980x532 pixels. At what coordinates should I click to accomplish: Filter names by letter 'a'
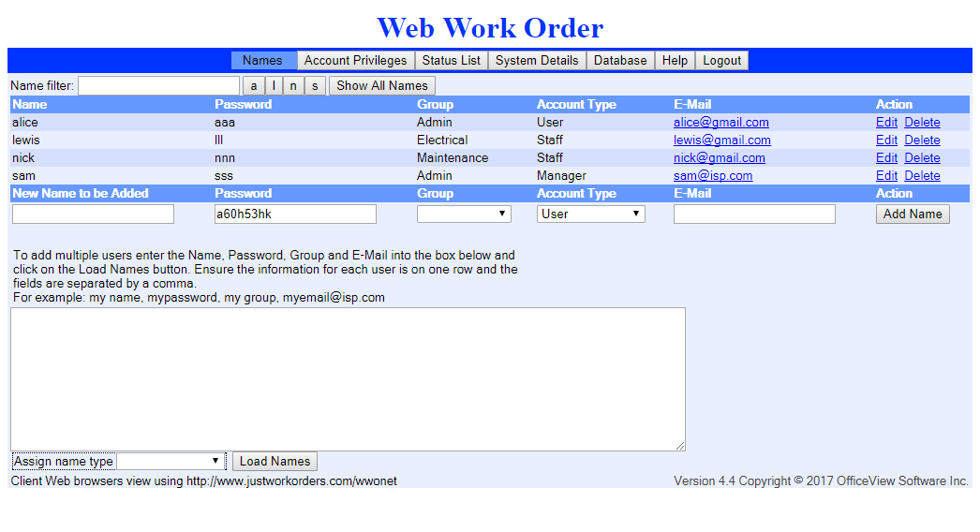pos(253,85)
